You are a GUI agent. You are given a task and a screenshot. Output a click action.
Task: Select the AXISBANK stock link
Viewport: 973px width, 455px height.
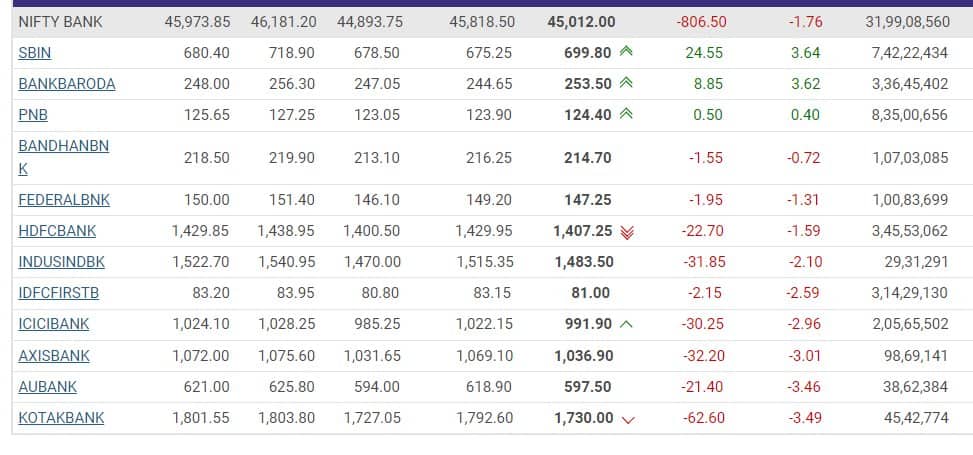[x=54, y=355]
